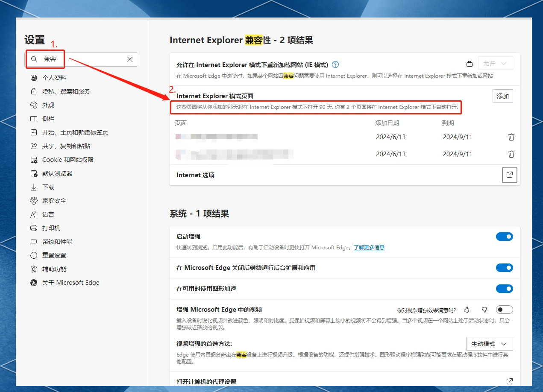Delete the second IE mode page entry
This screenshot has height=392, width=543.
(511, 154)
